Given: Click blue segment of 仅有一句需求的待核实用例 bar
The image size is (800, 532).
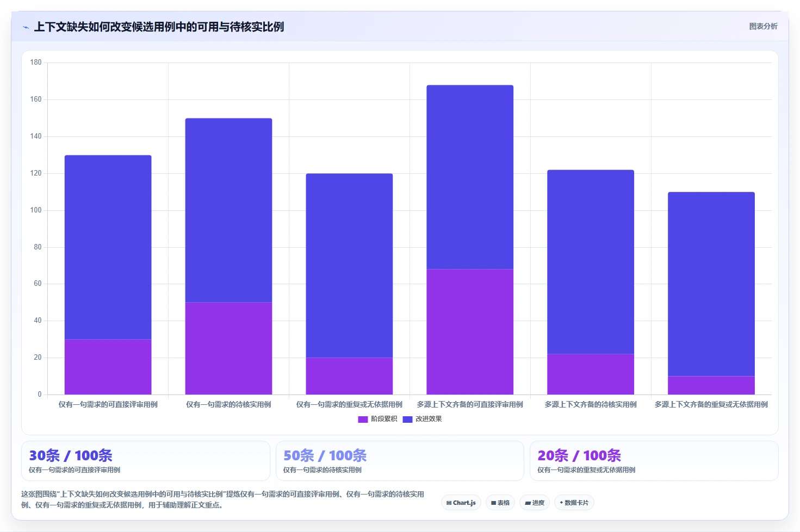Looking at the screenshot, I should pyautogui.click(x=228, y=210).
